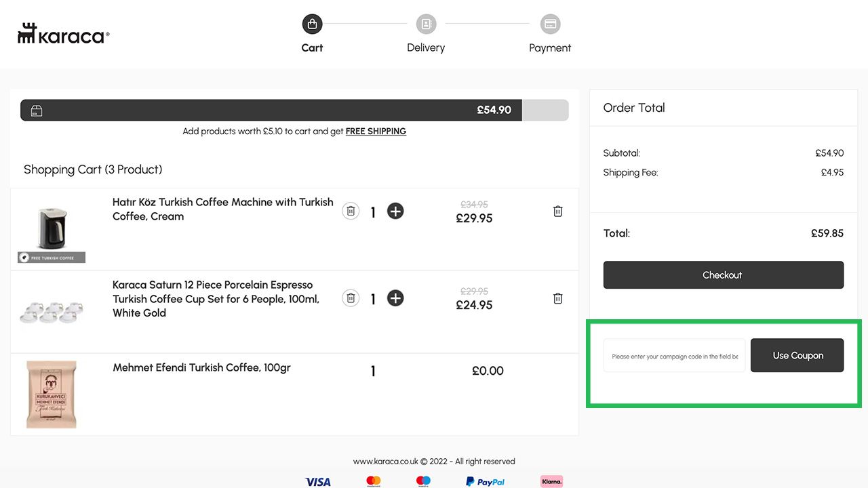Click the Mastercard payment icon

(x=374, y=482)
